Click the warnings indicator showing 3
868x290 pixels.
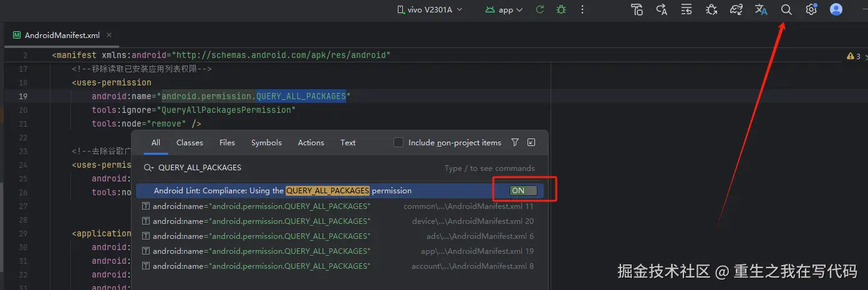coord(854,57)
